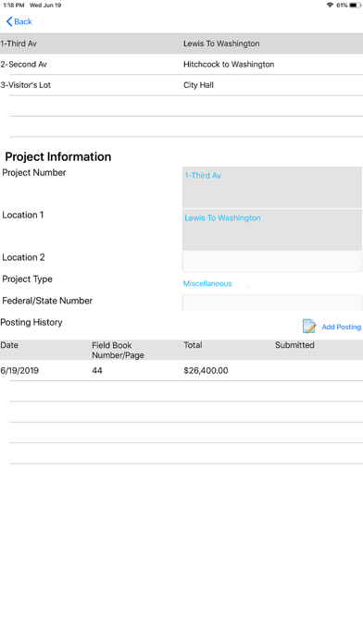Select the 1-Third Av project row
The width and height of the screenshot is (363, 644).
point(181,43)
